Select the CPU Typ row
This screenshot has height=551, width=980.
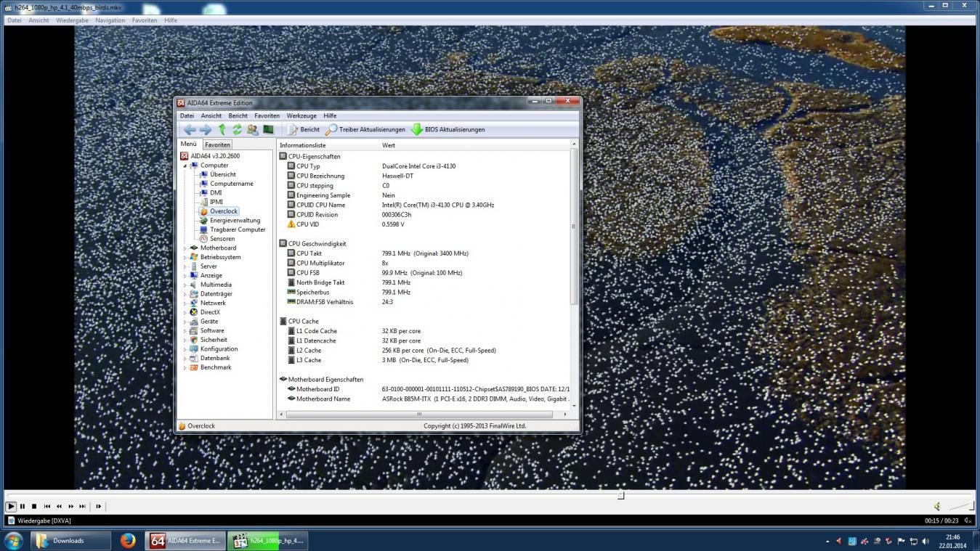tap(424, 166)
